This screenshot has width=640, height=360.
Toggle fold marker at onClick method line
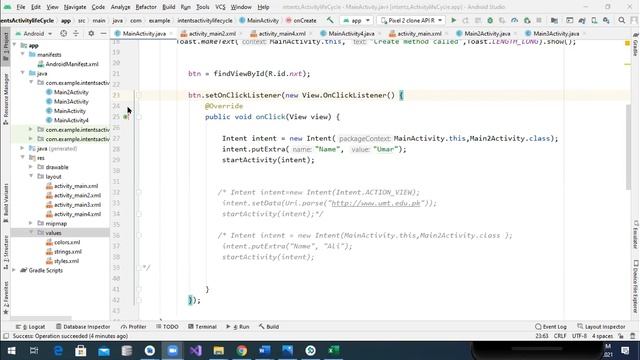click(x=139, y=117)
